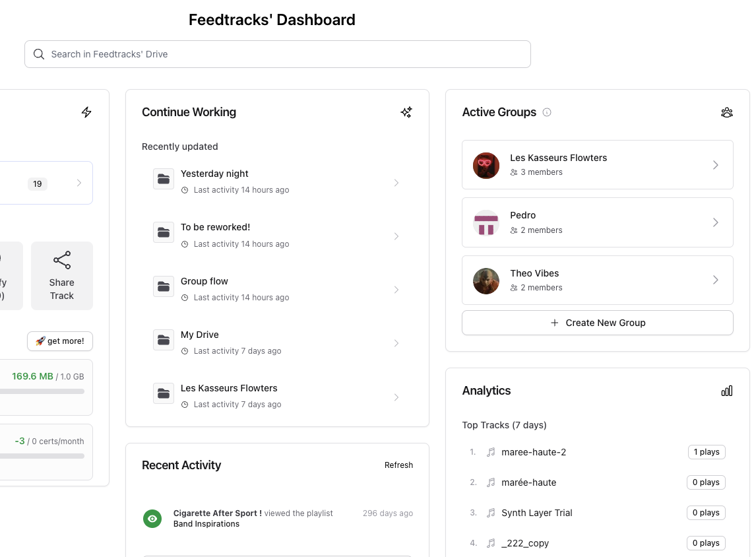Open My Drive using its chevron arrow
Viewport: 756px width, 557px height.
click(396, 343)
